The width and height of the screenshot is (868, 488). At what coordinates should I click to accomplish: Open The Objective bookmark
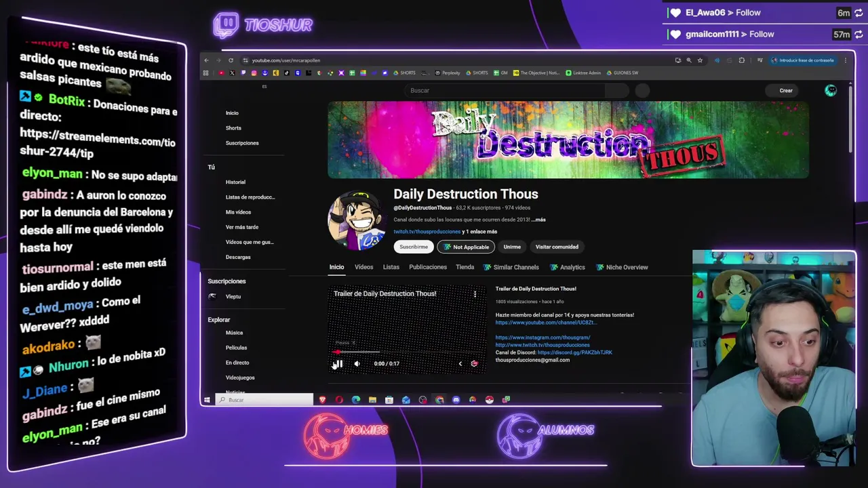[x=537, y=73]
